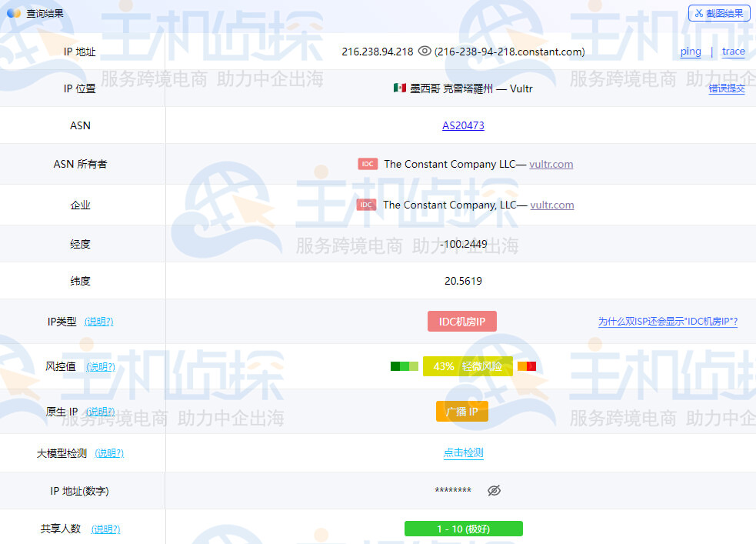The image size is (756, 544).
Task: Click the 截图结果 screenshot button
Action: (x=719, y=14)
